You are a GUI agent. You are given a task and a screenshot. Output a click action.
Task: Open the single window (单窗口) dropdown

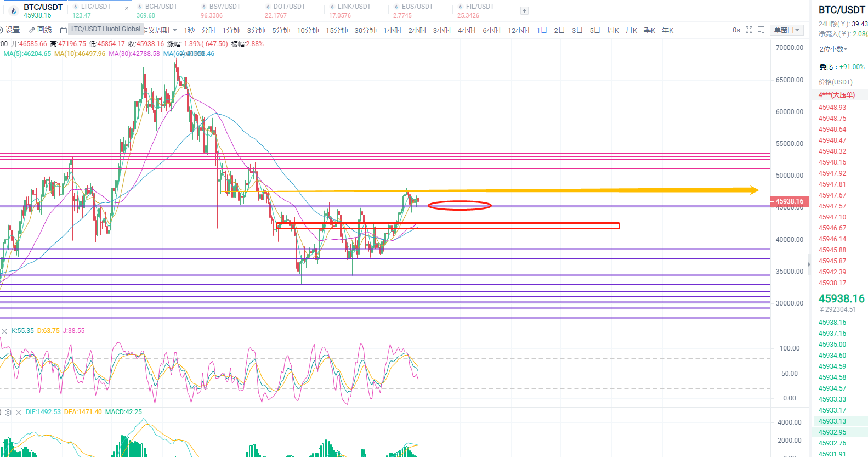coord(787,30)
